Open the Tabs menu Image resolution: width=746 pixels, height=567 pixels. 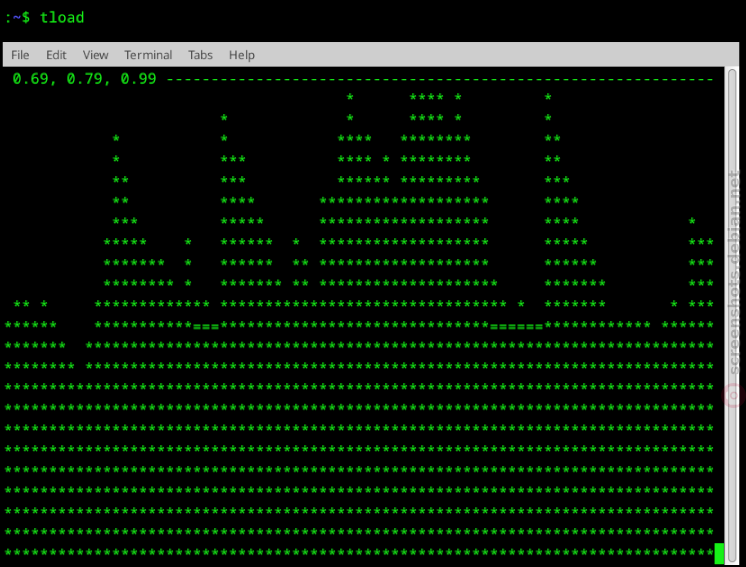coord(200,55)
